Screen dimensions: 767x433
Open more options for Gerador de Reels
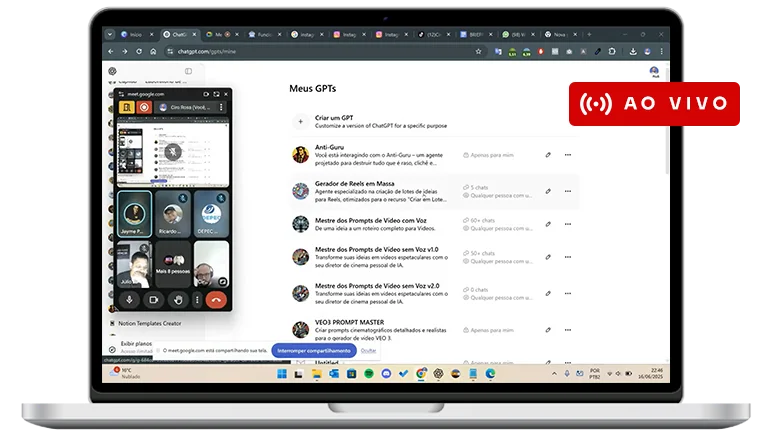point(567,191)
